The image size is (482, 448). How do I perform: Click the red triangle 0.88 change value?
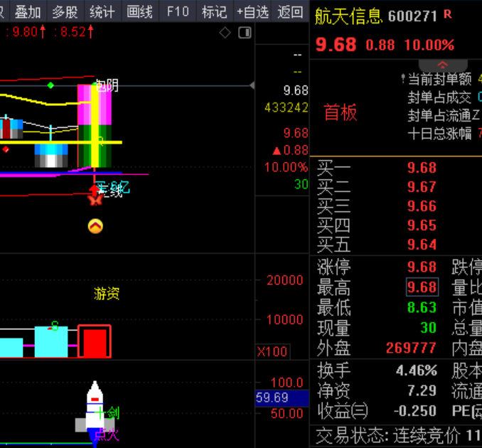coord(290,150)
